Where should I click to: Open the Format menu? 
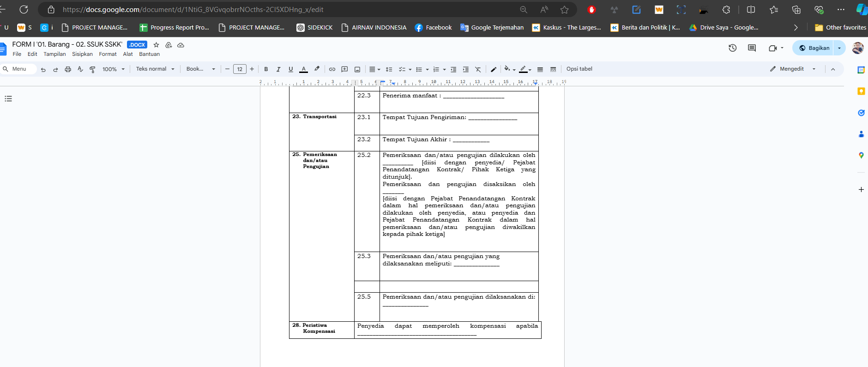point(108,54)
